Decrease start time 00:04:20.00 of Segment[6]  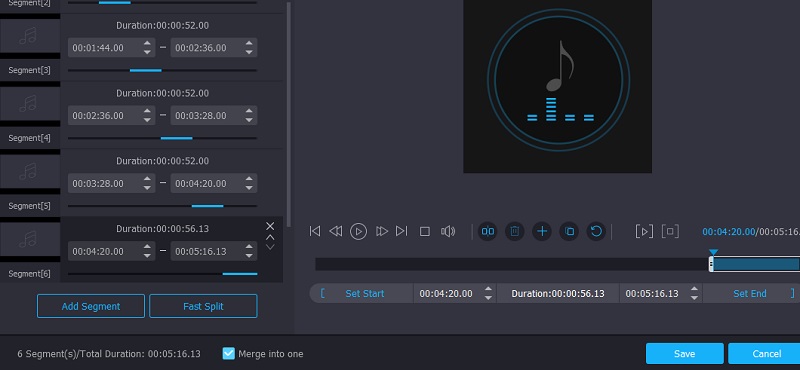pos(147,255)
